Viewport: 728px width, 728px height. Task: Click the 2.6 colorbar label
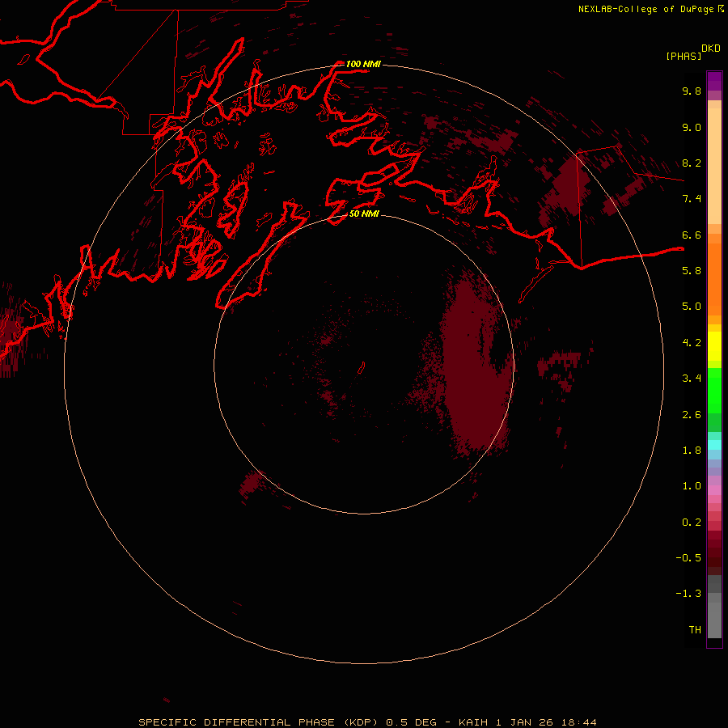click(692, 415)
